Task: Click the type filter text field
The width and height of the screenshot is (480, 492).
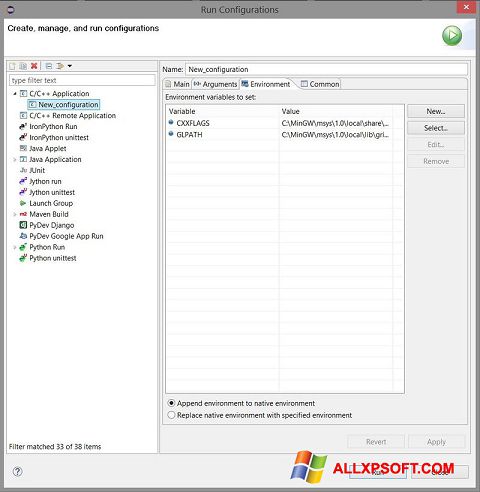Action: pyautogui.click(x=82, y=80)
